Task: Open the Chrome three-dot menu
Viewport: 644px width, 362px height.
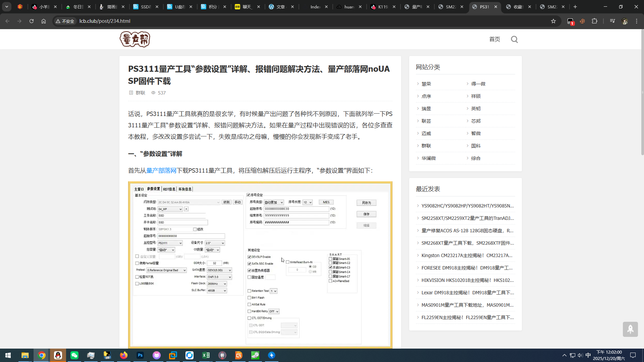Action: point(637,21)
